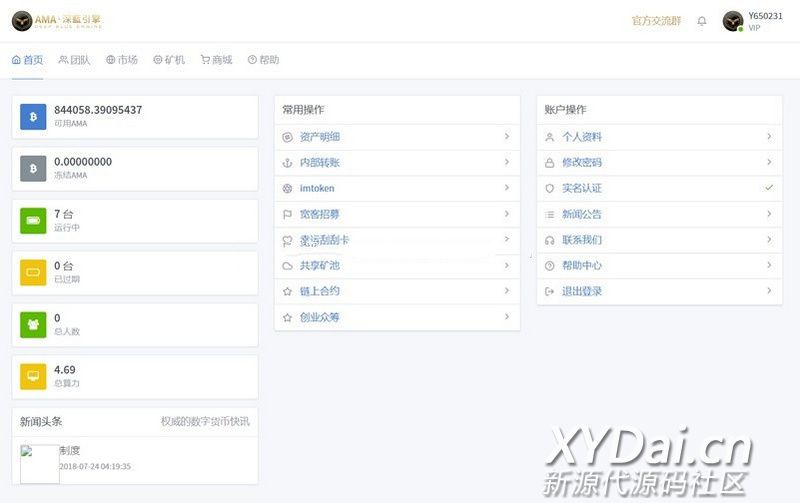Viewport: 800px width, 503px height.
Task: Click the 实名认证 verified checkmark
Action: [x=768, y=188]
